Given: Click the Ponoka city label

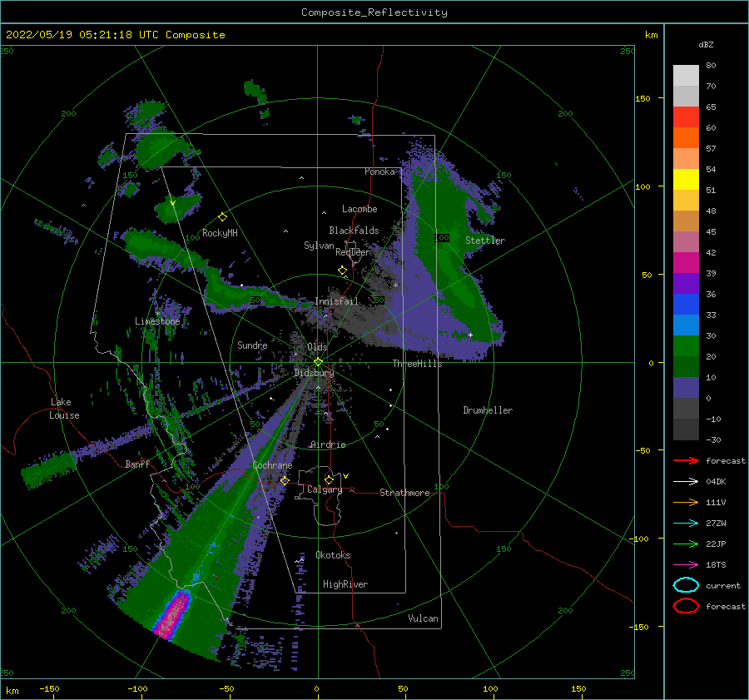Looking at the screenshot, I should [x=379, y=171].
